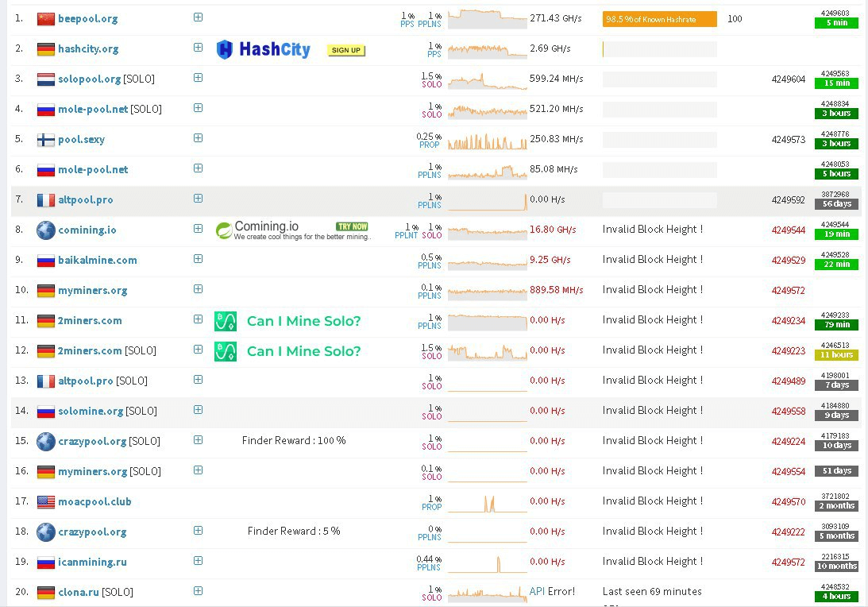868x607 pixels.
Task: Expand the crazypool.org [SOLO] plus box
Action: [198, 440]
